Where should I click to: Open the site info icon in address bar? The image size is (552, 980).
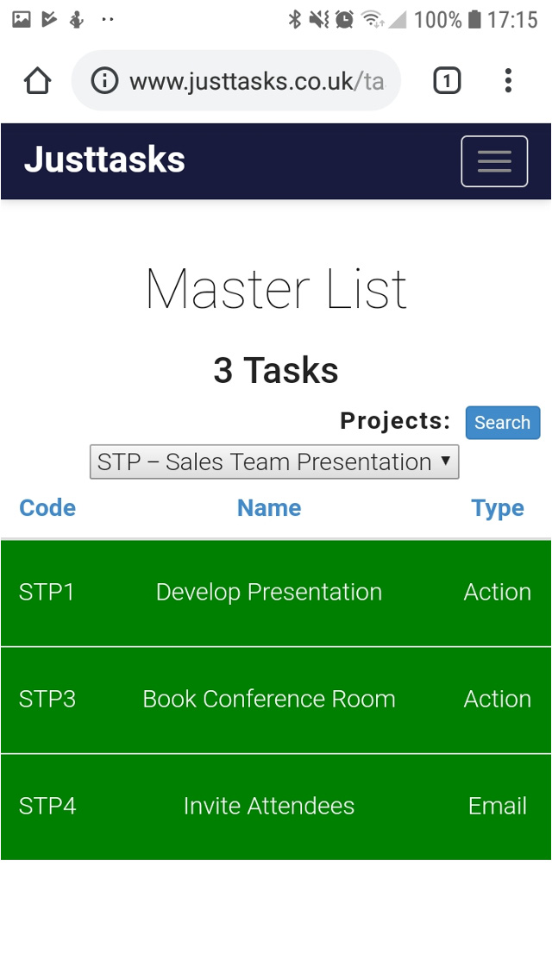coord(104,81)
